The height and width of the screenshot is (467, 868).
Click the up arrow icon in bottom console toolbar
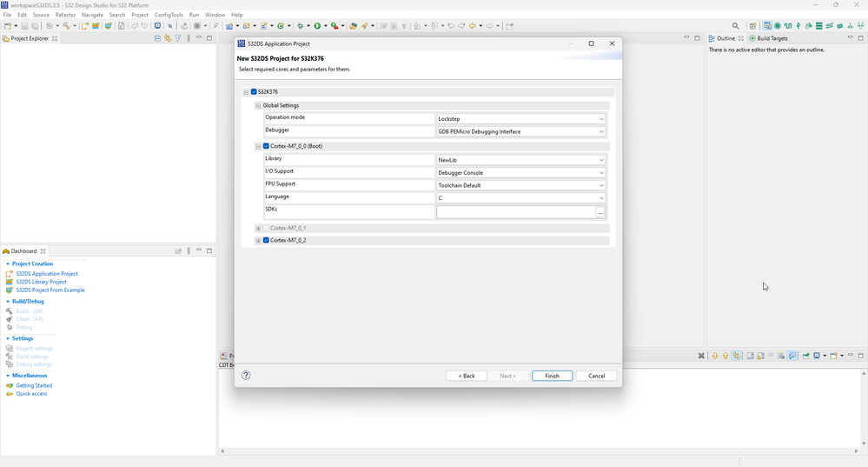726,356
